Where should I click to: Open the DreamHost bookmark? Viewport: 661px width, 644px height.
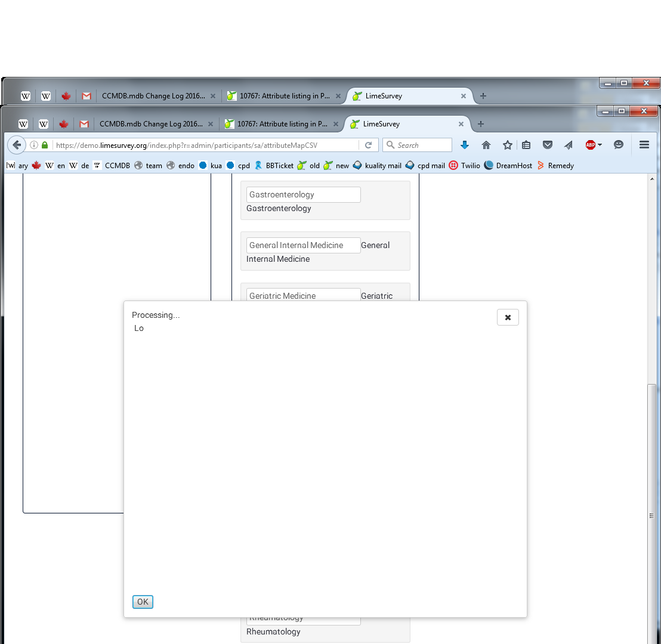tap(508, 166)
